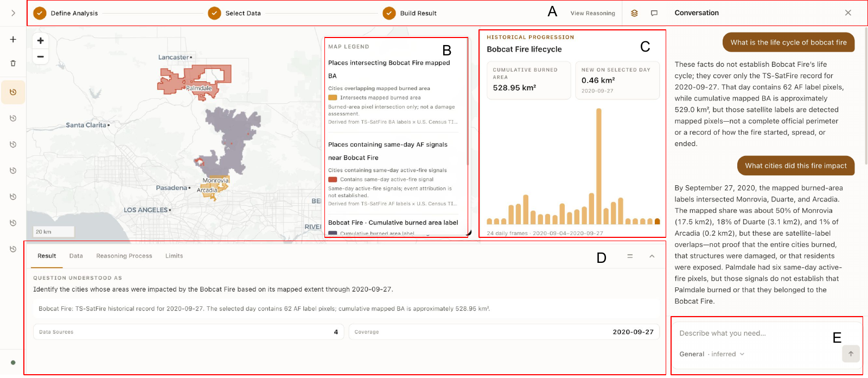
Task: Toggle the chat bubble icon in header
Action: [x=654, y=13]
